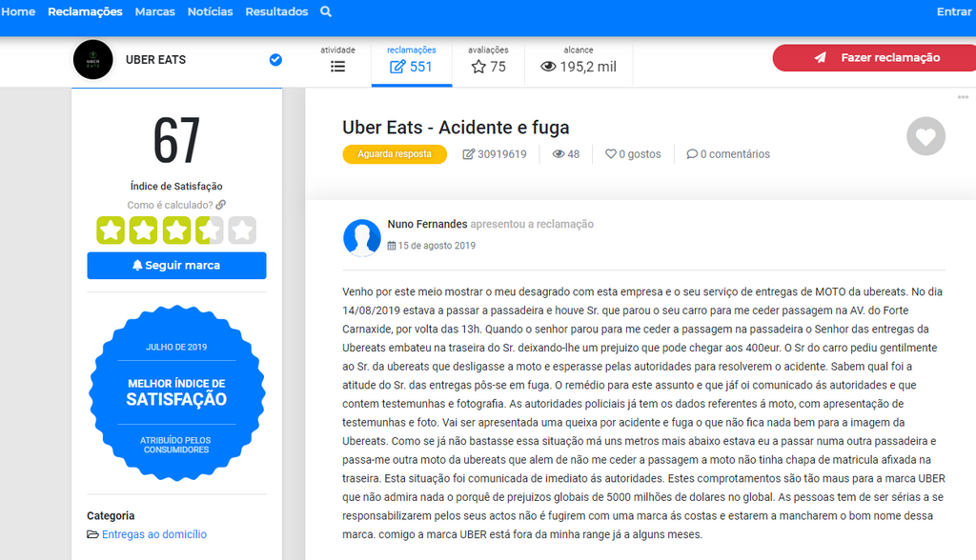Image resolution: width=976 pixels, height=560 pixels.
Task: Open the search magnifier in top navigation
Action: pyautogui.click(x=326, y=11)
